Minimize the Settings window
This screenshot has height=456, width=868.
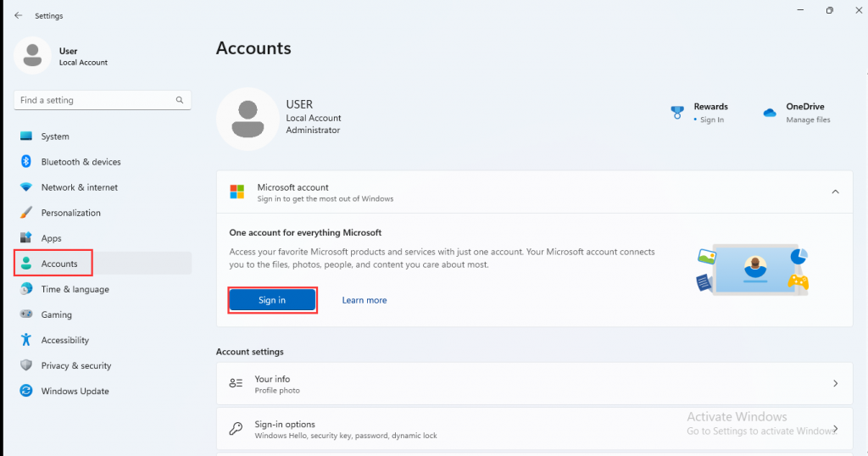[x=800, y=10]
